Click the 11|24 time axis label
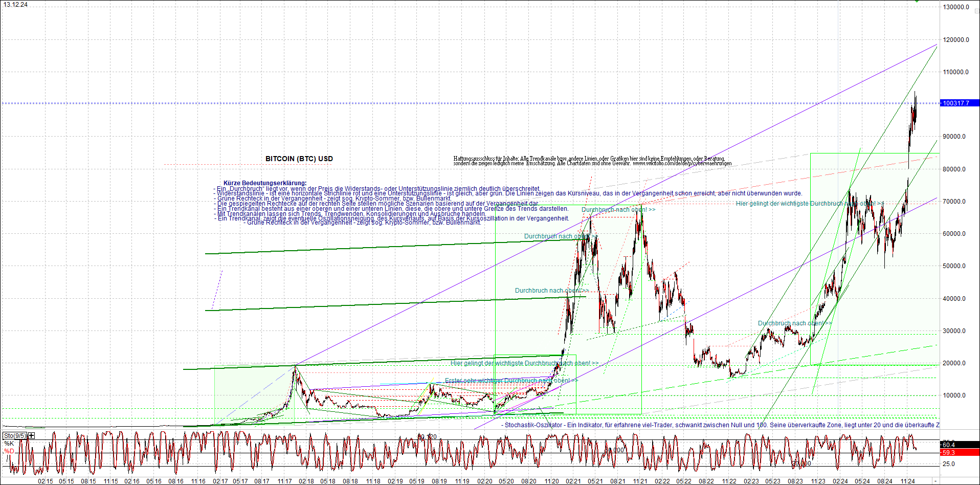This screenshot has height=485, width=980. [907, 481]
